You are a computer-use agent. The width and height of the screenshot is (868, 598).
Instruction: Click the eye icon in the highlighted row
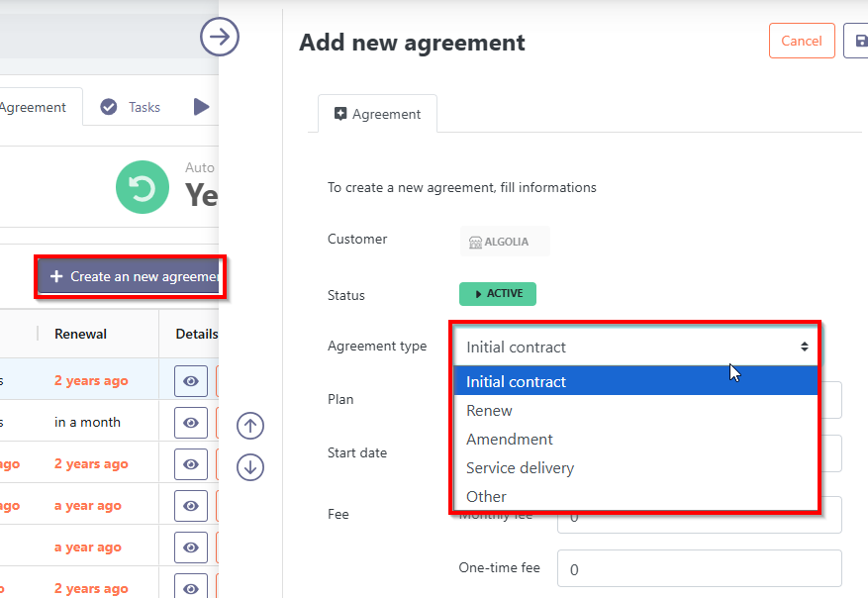coord(190,380)
